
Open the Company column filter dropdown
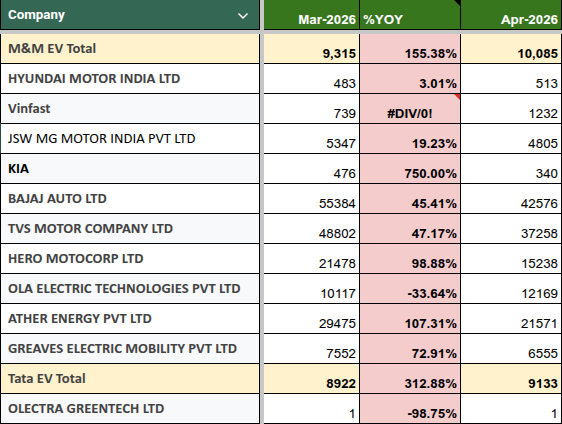click(243, 16)
